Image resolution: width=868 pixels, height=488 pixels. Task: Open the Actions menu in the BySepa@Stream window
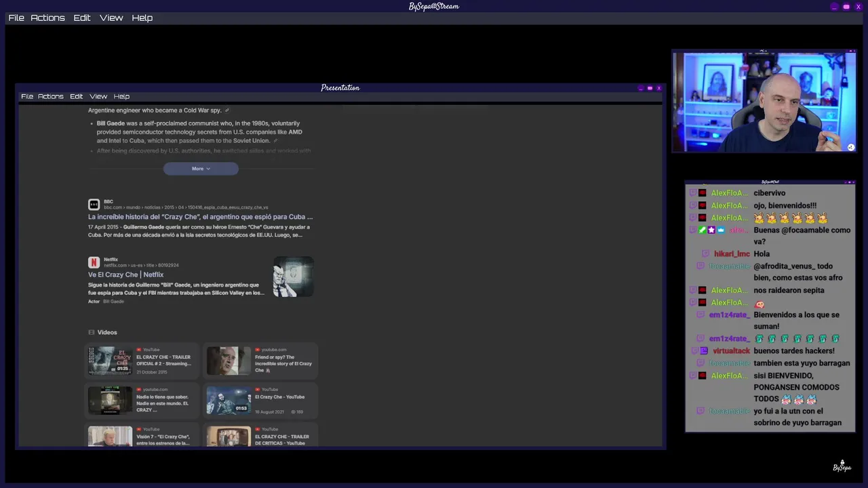coord(47,18)
